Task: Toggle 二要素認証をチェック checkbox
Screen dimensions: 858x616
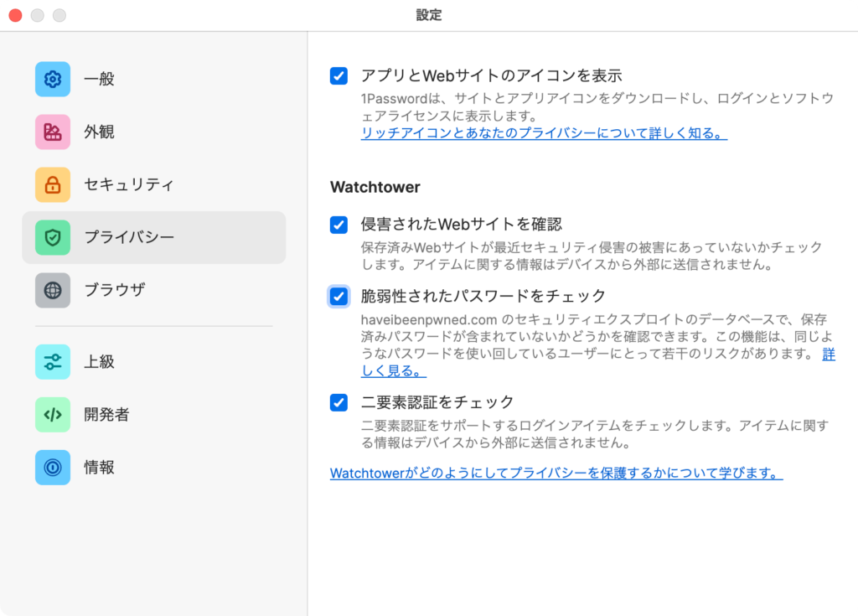Action: click(x=339, y=402)
